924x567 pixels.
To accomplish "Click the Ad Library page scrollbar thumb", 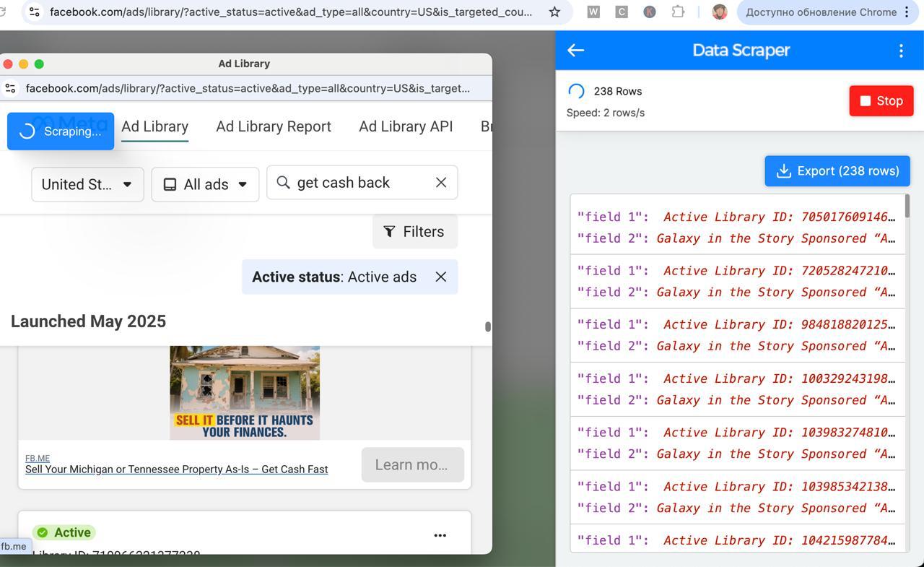I will [x=488, y=326].
